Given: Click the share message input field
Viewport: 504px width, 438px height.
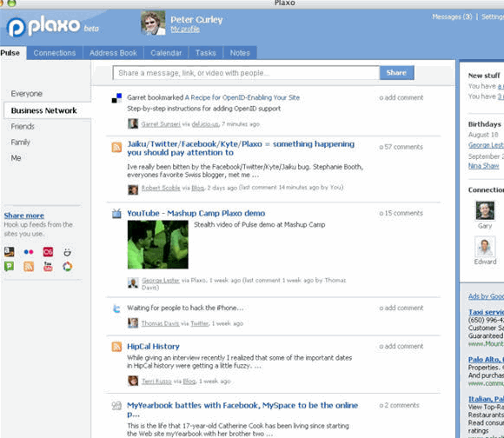Looking at the screenshot, I should coord(246,73).
